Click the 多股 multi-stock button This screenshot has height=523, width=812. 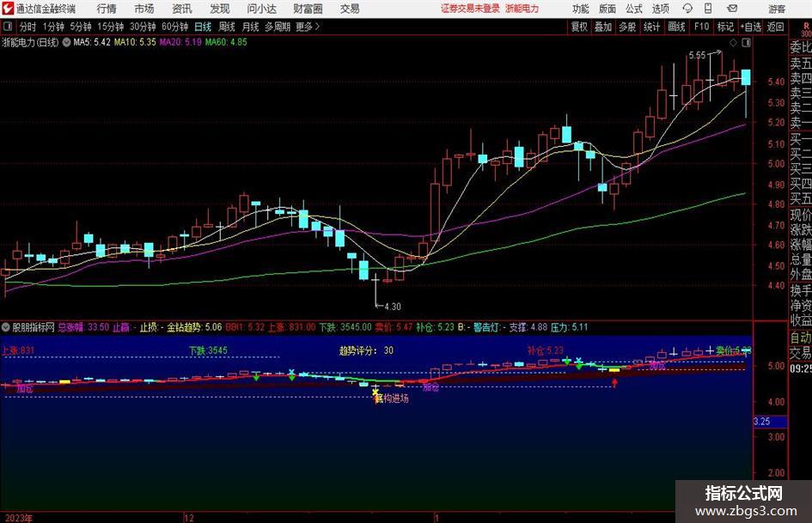coord(627,27)
